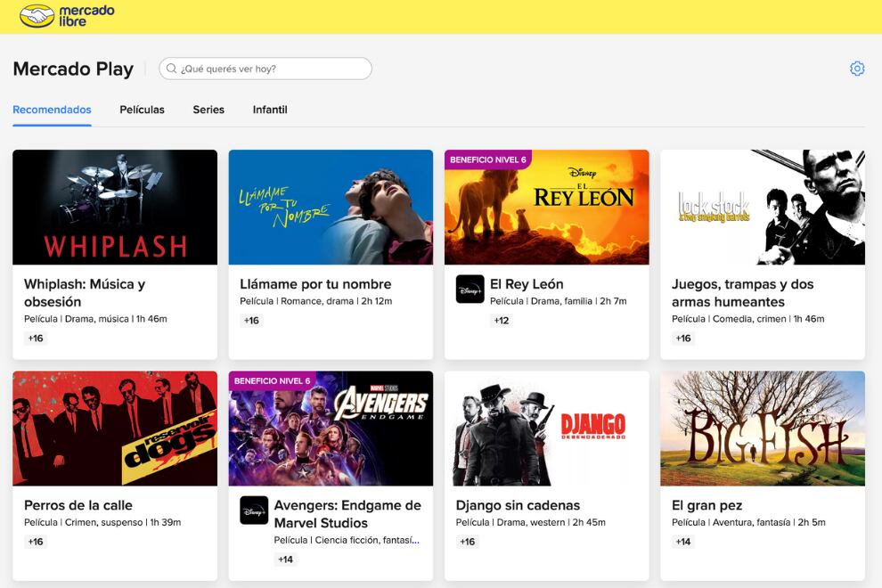Image resolution: width=882 pixels, height=588 pixels.
Task: Open the Infantil section
Action: click(269, 110)
